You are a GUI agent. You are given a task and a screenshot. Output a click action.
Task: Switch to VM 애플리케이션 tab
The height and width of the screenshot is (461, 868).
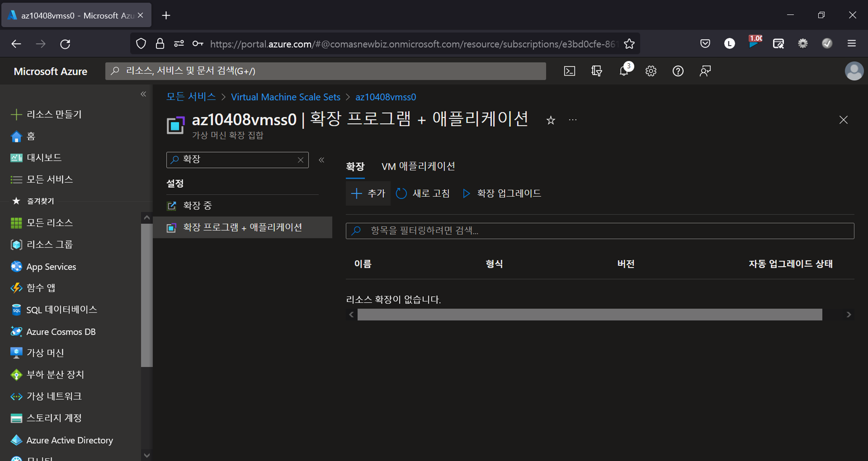click(x=418, y=167)
